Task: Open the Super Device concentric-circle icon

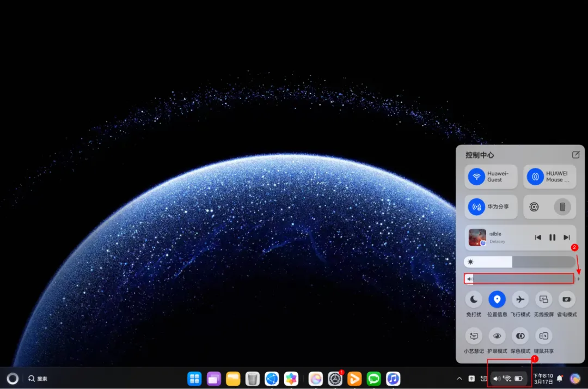Action: click(x=534, y=206)
